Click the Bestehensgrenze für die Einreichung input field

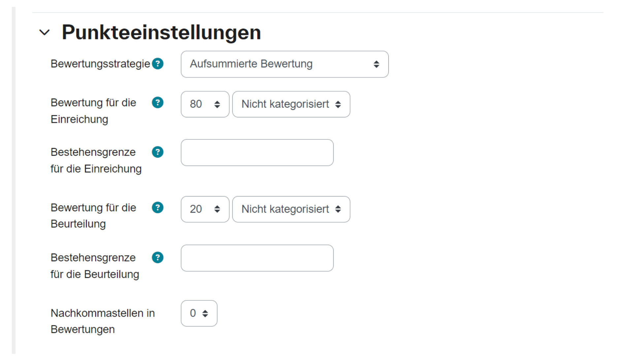tap(257, 152)
